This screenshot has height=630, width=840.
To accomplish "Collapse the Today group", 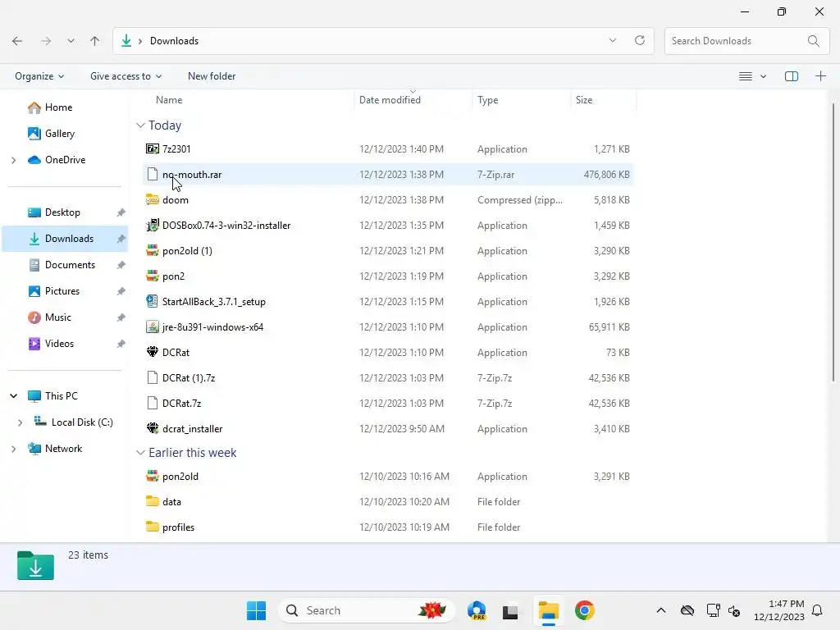I will coord(140,126).
